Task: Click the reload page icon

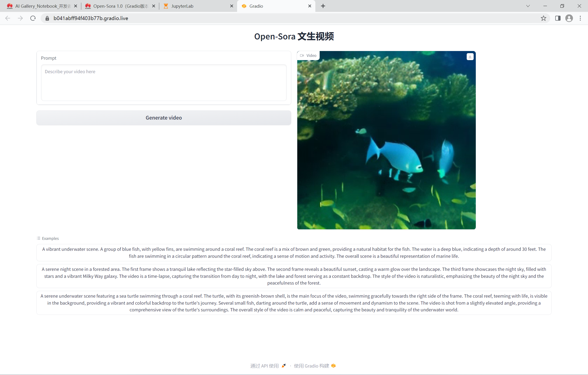Action: pos(33,18)
